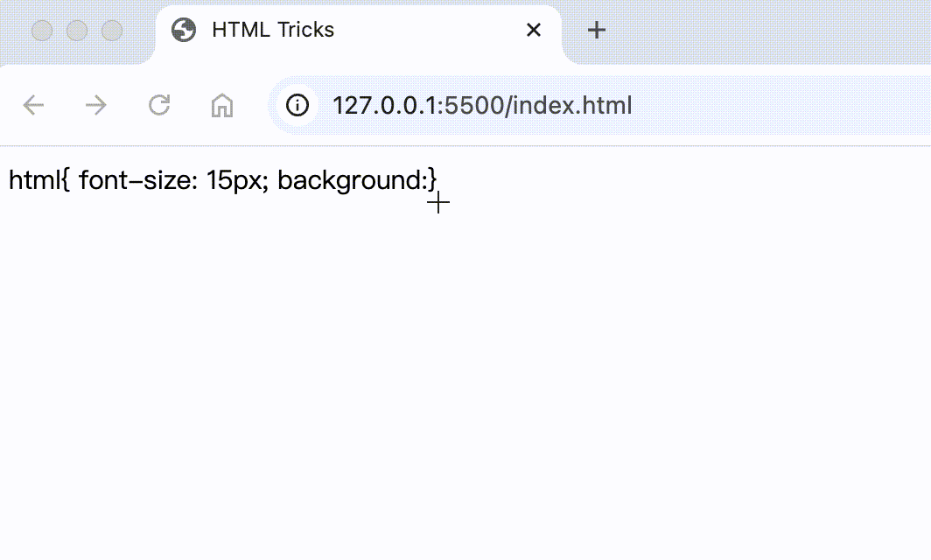Open a new tab with plus button
The height and width of the screenshot is (560, 931).
pyautogui.click(x=596, y=30)
